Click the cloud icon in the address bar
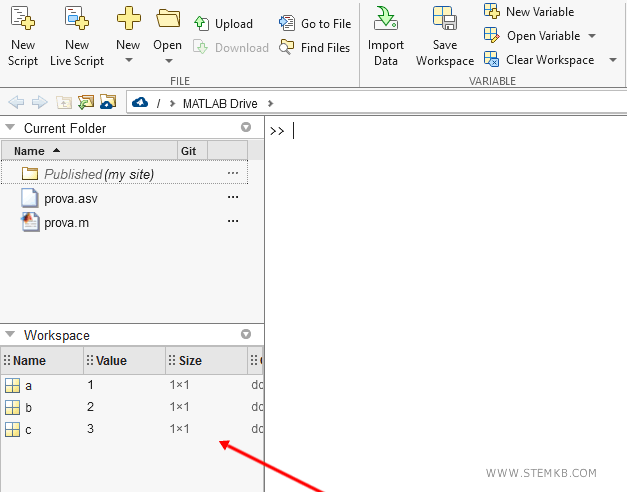Image resolution: width=627 pixels, height=492 pixels. [x=140, y=103]
